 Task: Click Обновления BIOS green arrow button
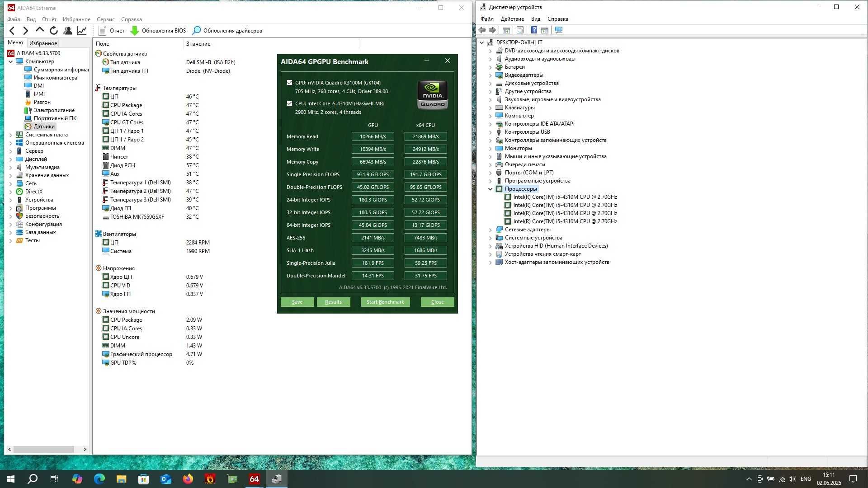point(158,31)
